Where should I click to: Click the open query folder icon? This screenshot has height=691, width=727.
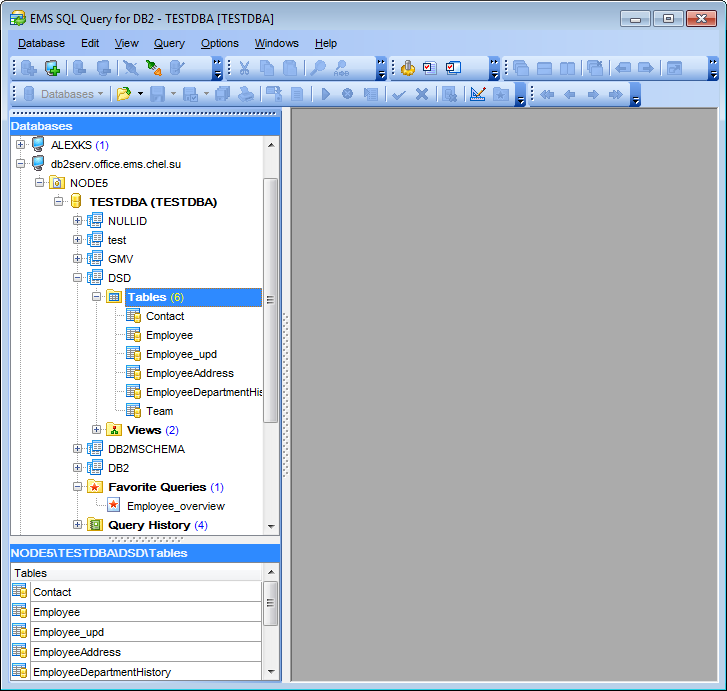123,94
